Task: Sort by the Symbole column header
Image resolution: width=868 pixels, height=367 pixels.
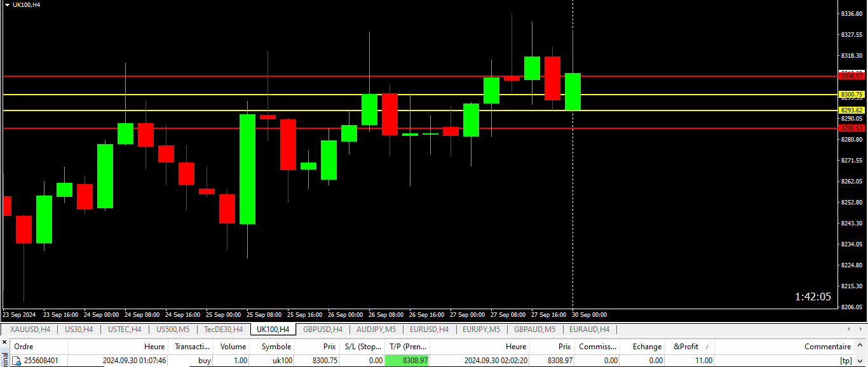Action: coord(273,347)
